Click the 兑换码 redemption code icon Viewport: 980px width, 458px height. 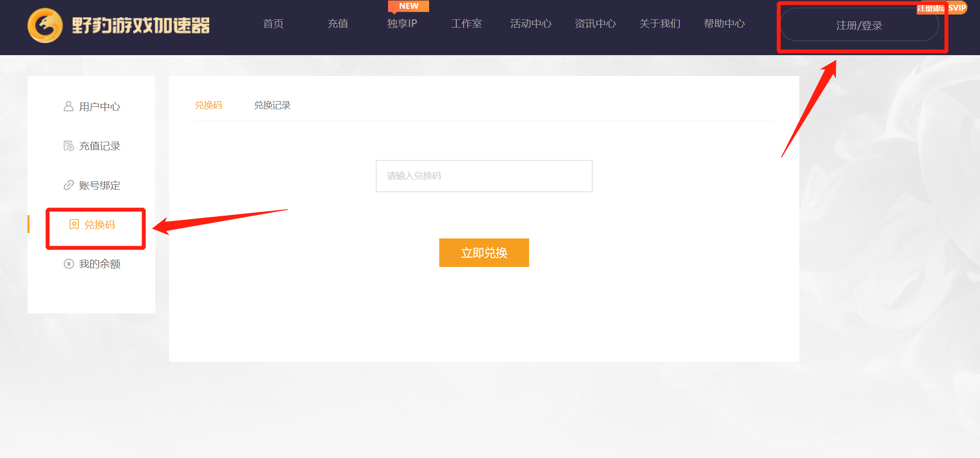pyautogui.click(x=73, y=224)
